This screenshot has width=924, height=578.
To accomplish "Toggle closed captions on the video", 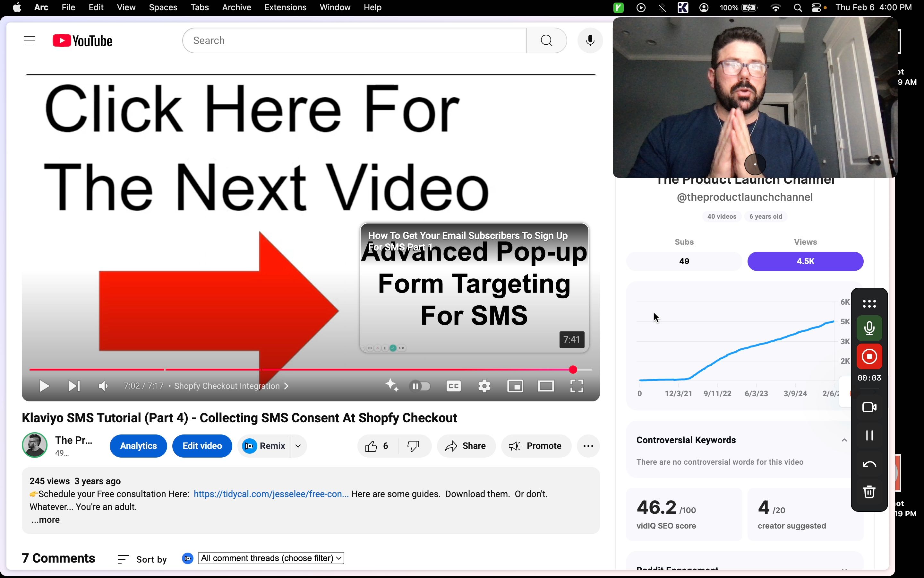I will coord(454,386).
